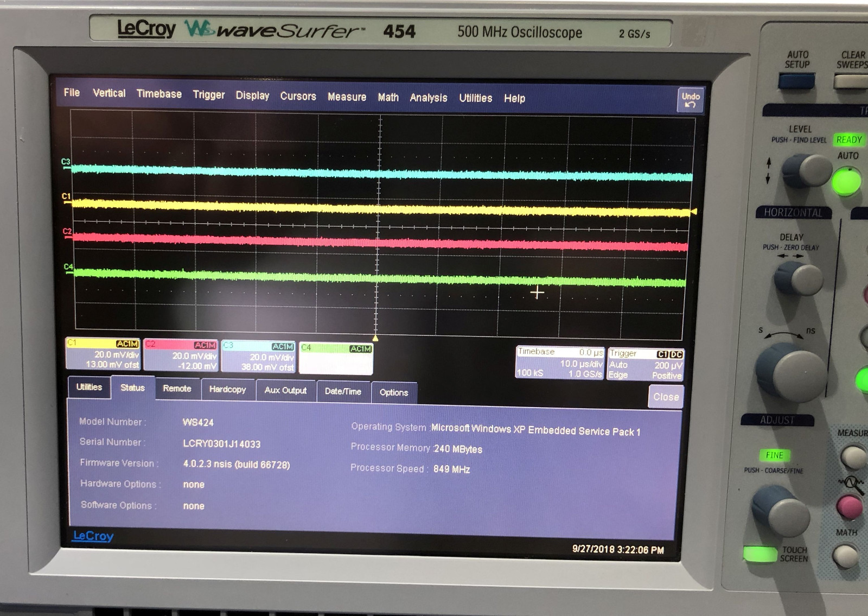This screenshot has height=616, width=868.
Task: Open the Analysis menu
Action: (428, 98)
